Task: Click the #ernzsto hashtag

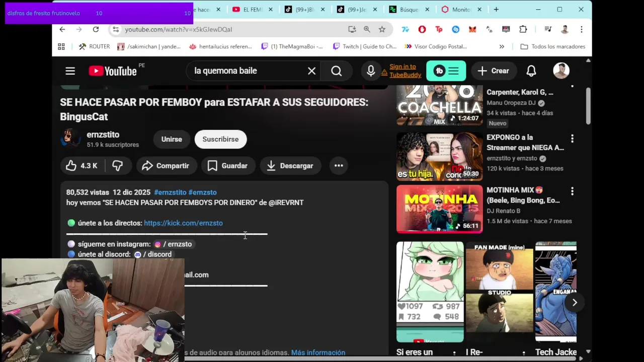Action: point(203,193)
